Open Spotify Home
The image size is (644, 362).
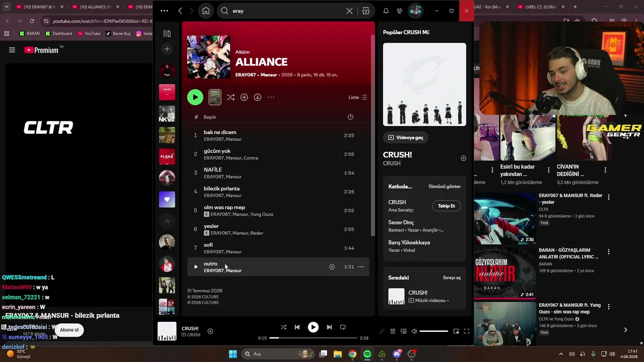pyautogui.click(x=206, y=11)
